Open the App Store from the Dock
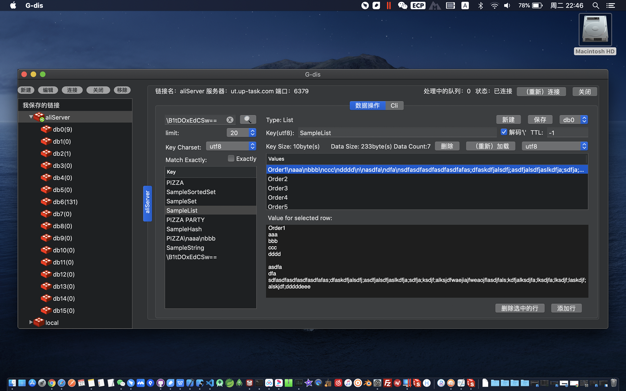Viewport: 626px width, 391px height. [32, 383]
